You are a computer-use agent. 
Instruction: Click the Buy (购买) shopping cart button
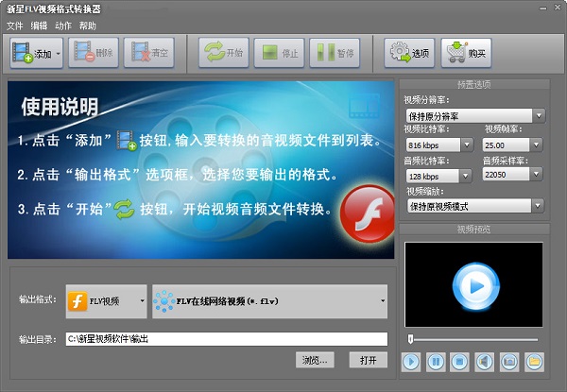click(x=467, y=54)
